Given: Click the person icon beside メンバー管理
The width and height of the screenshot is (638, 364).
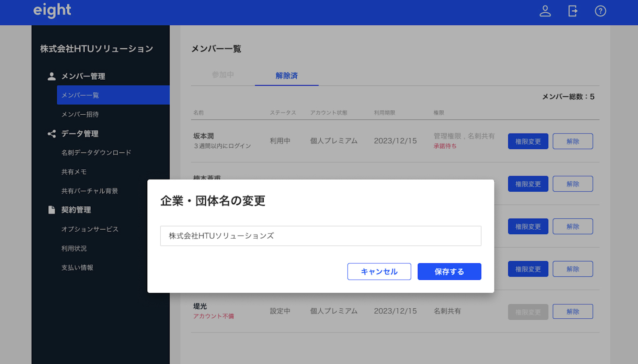Looking at the screenshot, I should pos(52,76).
